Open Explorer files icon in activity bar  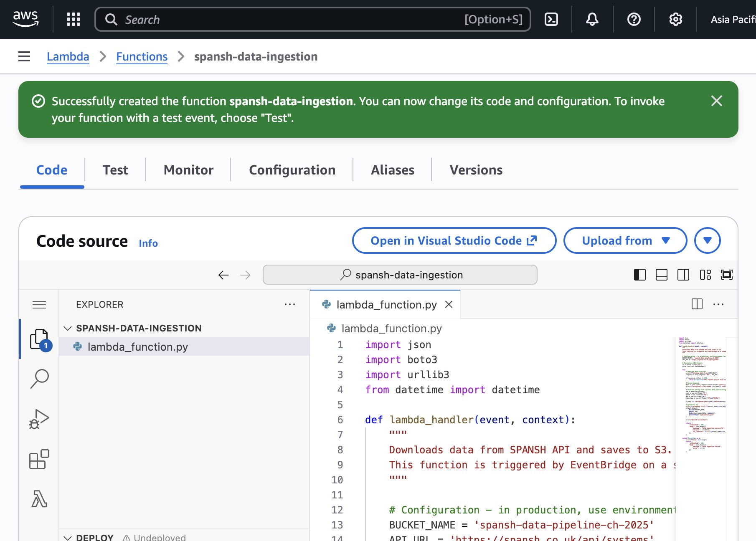pos(39,339)
